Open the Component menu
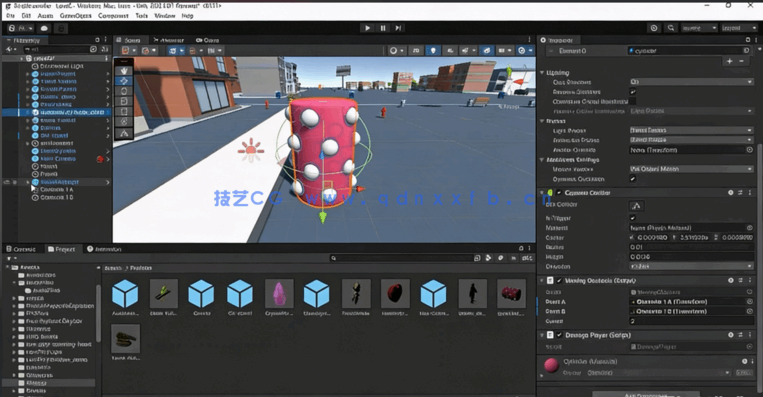Screen dimensions: 763x397 pos(113,16)
